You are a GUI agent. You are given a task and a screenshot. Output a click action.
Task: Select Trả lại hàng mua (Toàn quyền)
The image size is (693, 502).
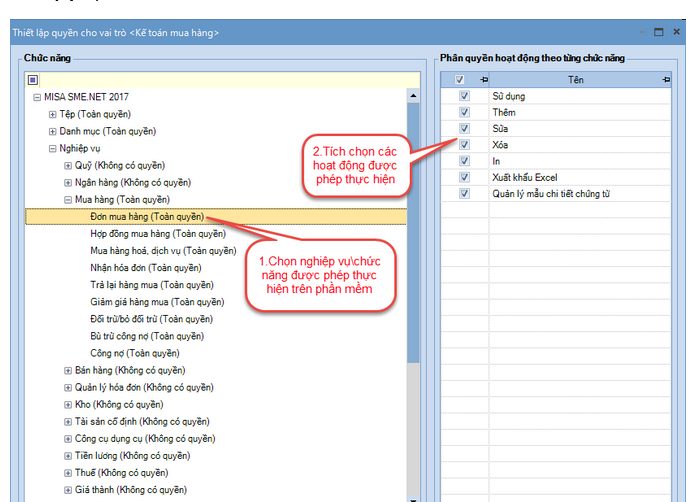point(152,285)
